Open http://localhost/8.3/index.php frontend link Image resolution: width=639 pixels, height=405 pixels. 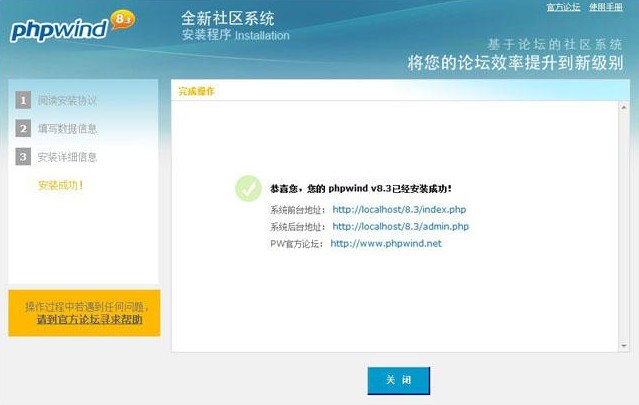[x=399, y=209]
